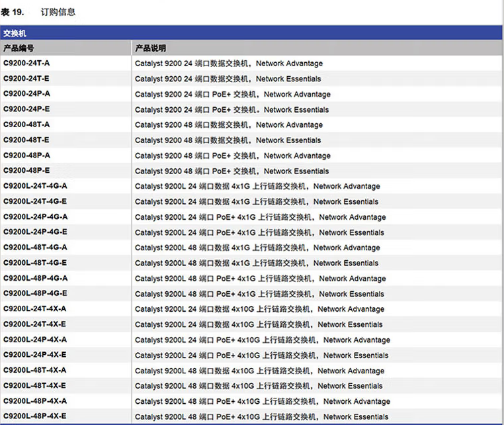Click the description in the C9200L-24P-4G-A row
This screenshot has width=504, height=425.
coord(260,217)
